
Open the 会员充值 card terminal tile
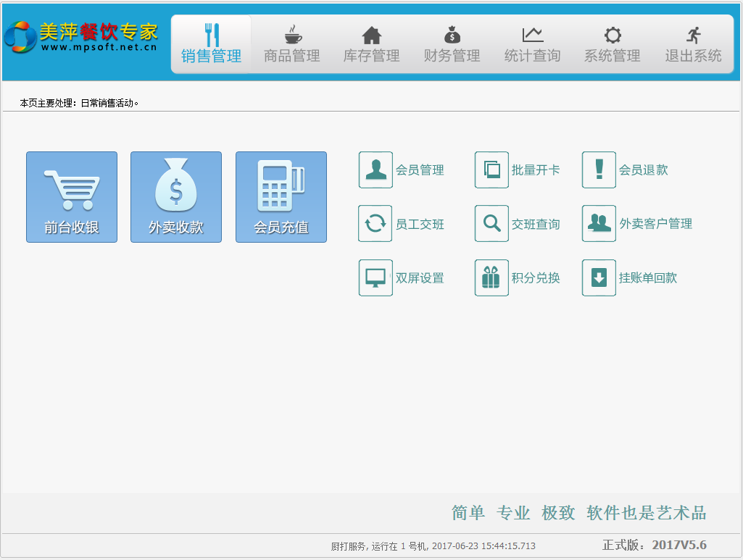(281, 197)
